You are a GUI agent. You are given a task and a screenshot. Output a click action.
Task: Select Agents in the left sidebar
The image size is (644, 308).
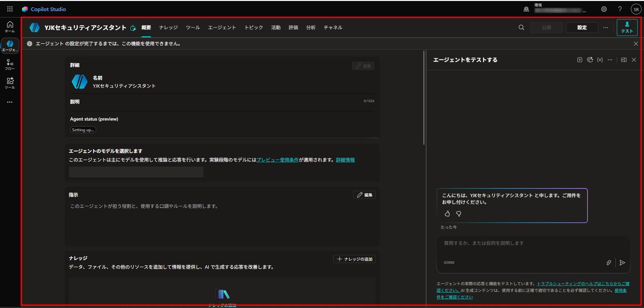pyautogui.click(x=10, y=46)
